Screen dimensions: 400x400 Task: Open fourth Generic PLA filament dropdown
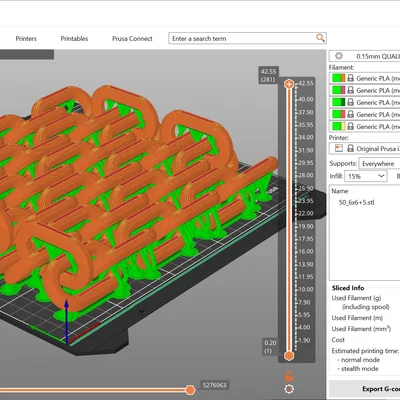[x=378, y=114]
